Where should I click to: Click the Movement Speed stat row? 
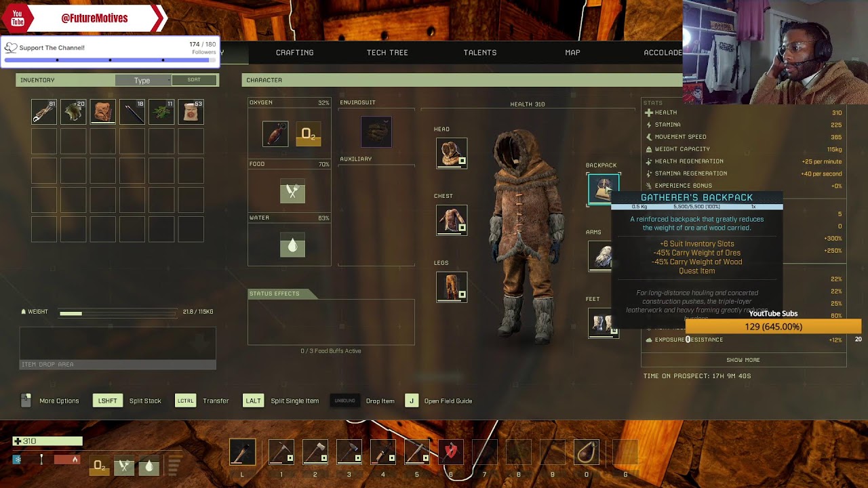[744, 137]
